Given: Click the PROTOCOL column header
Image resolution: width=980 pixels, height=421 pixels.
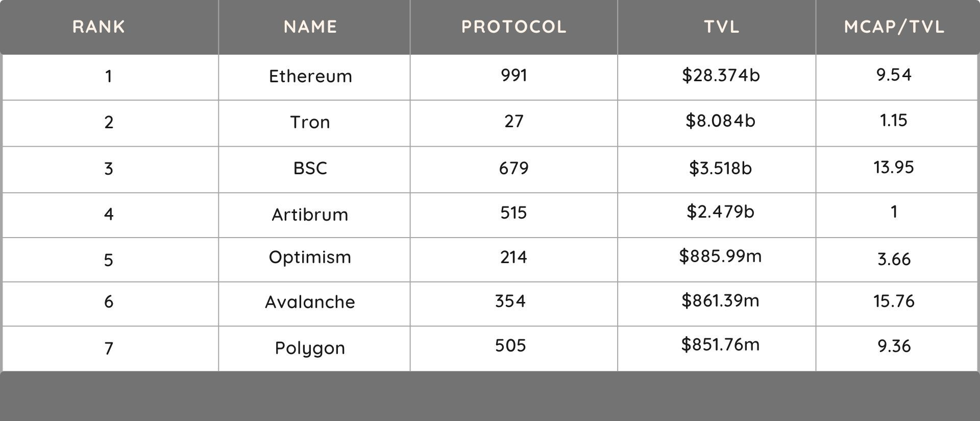Looking at the screenshot, I should (514, 27).
